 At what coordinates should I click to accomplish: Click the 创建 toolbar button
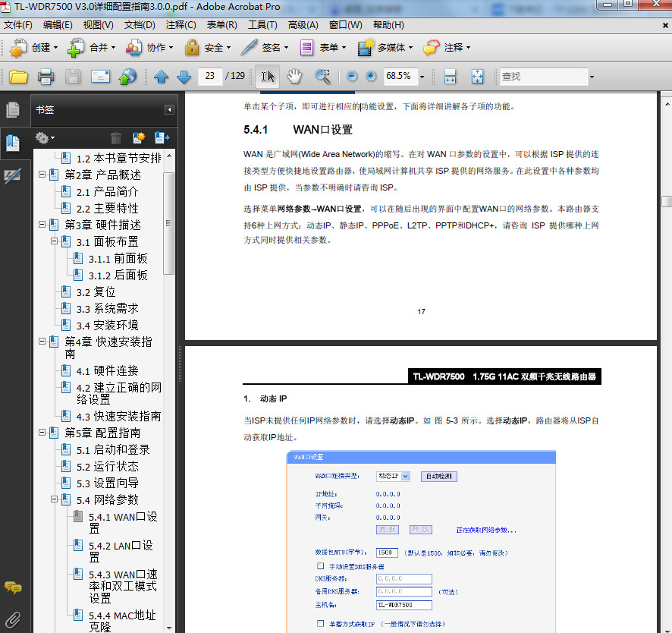click(x=34, y=47)
